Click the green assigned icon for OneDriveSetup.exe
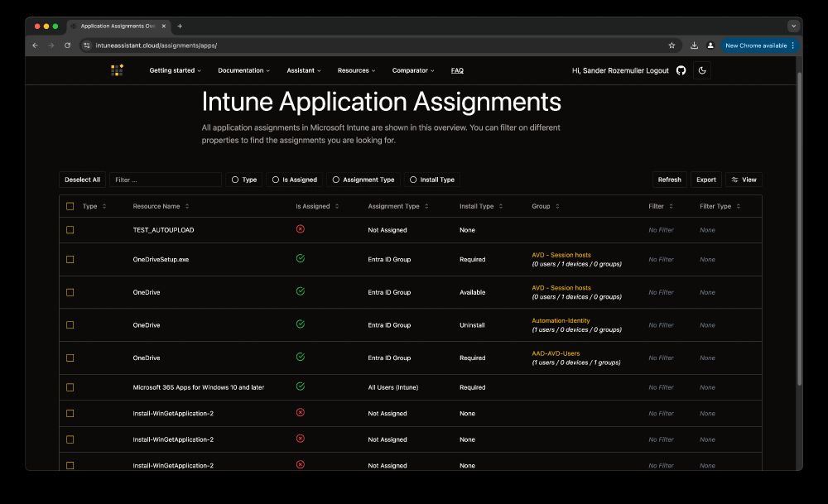This screenshot has width=828, height=504. 301,258
